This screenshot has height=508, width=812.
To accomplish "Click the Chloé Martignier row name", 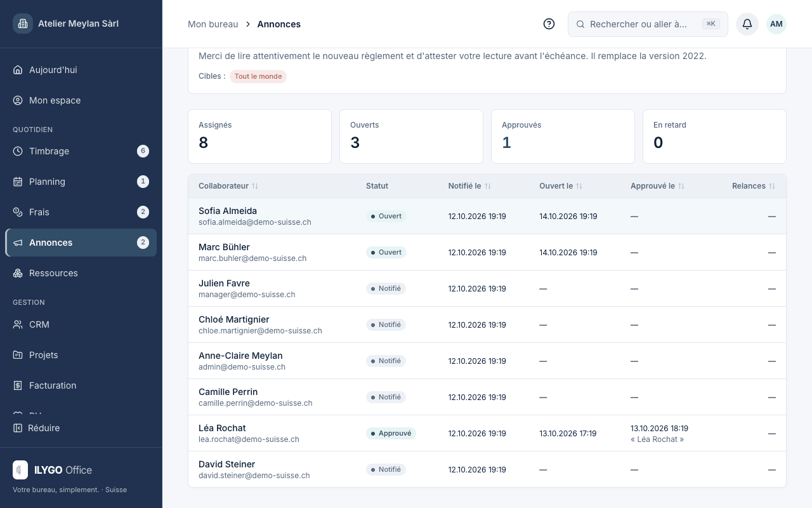I will pos(234,319).
